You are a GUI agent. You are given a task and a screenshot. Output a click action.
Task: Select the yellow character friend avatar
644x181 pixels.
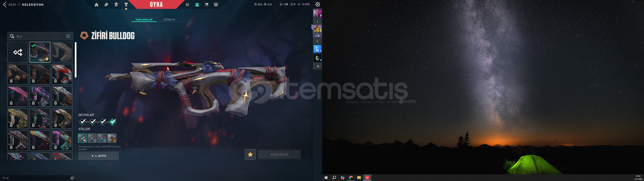(x=317, y=29)
